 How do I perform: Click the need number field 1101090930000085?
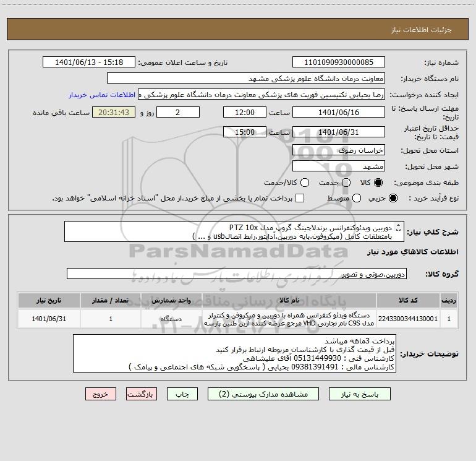tap(339, 62)
